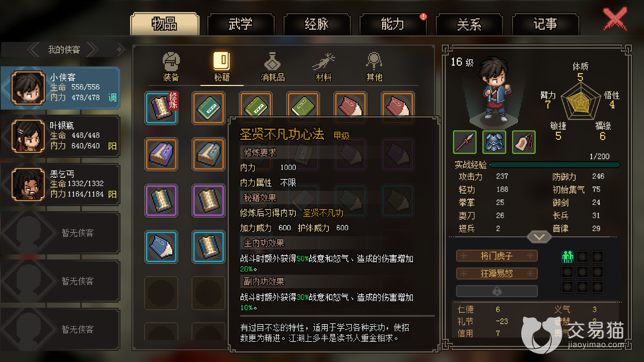Switch to the 关系 tab
The width and height of the screenshot is (644, 362).
pyautogui.click(x=469, y=24)
